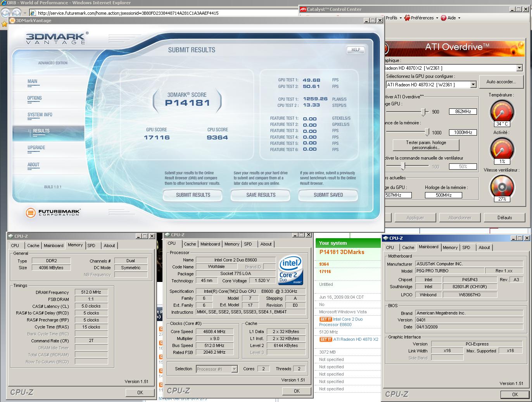Click the HELP button in 3DMark Vantage
The width and height of the screenshot is (532, 402).
point(356,50)
